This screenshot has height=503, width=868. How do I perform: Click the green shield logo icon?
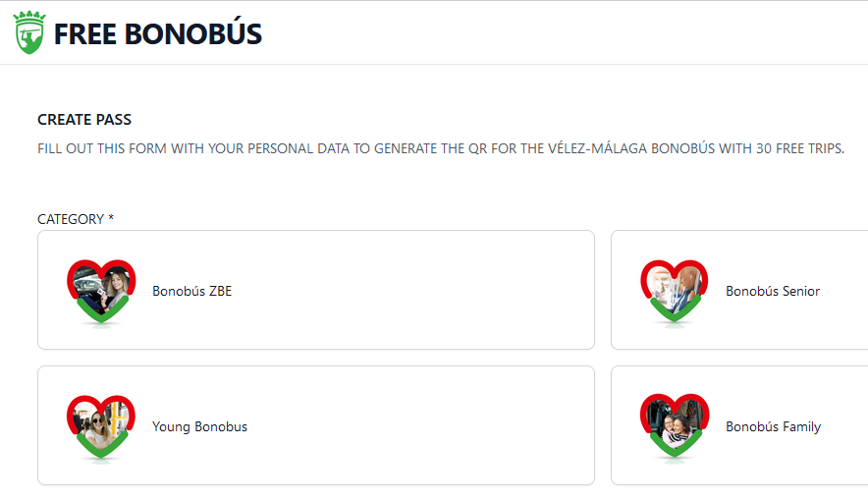click(29, 35)
